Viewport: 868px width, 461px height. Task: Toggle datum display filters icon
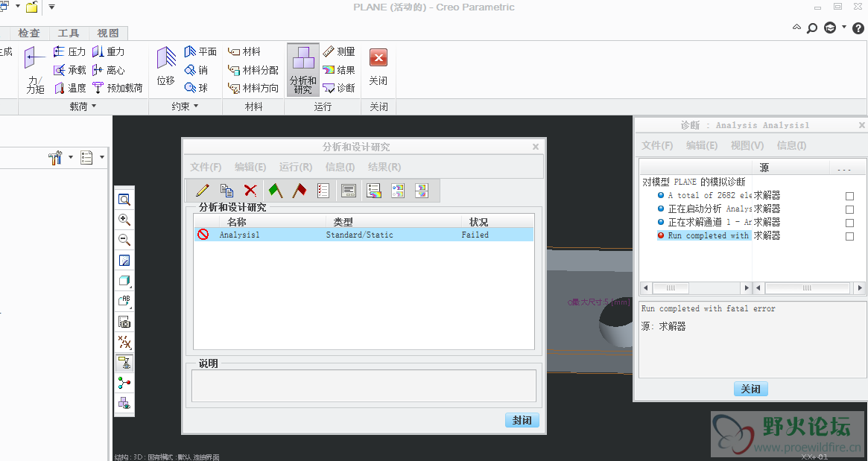click(x=124, y=343)
